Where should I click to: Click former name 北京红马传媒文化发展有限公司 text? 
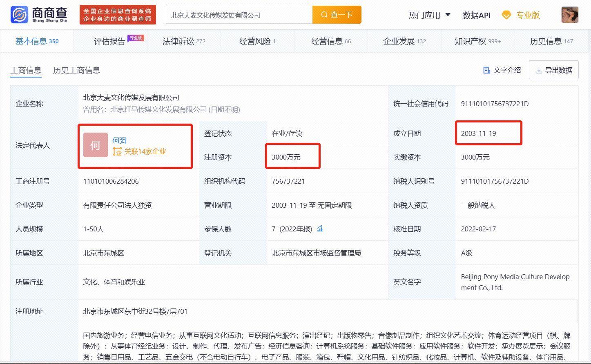click(x=159, y=109)
